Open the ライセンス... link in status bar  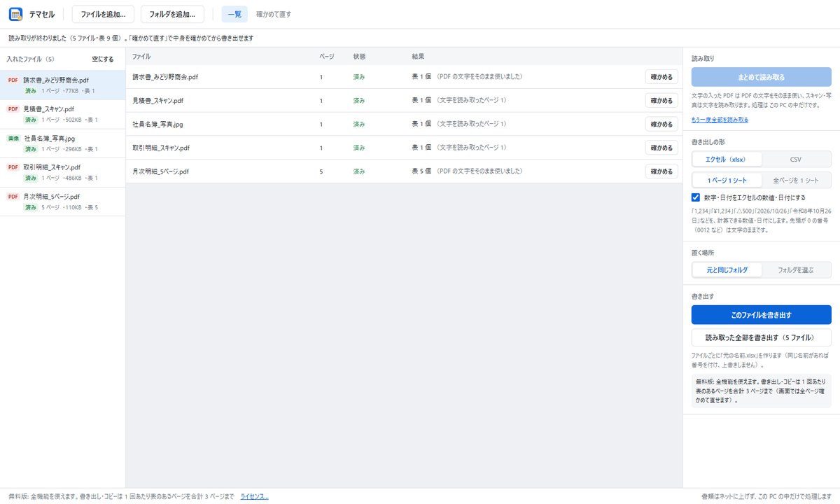(254, 496)
